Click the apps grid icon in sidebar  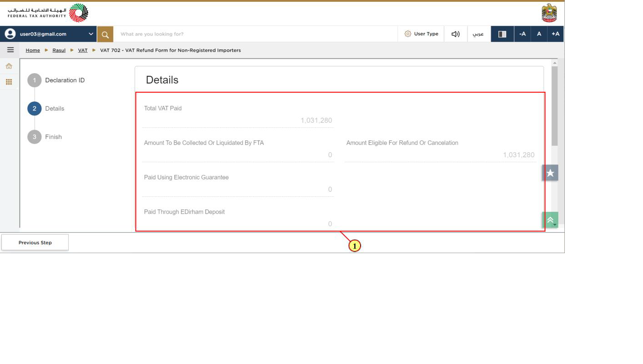tap(9, 82)
